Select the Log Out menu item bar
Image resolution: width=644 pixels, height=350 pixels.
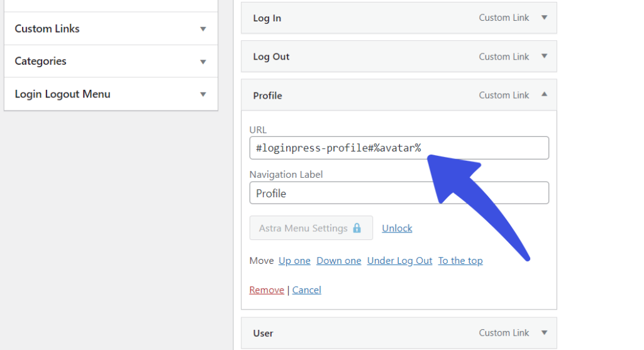click(x=399, y=56)
